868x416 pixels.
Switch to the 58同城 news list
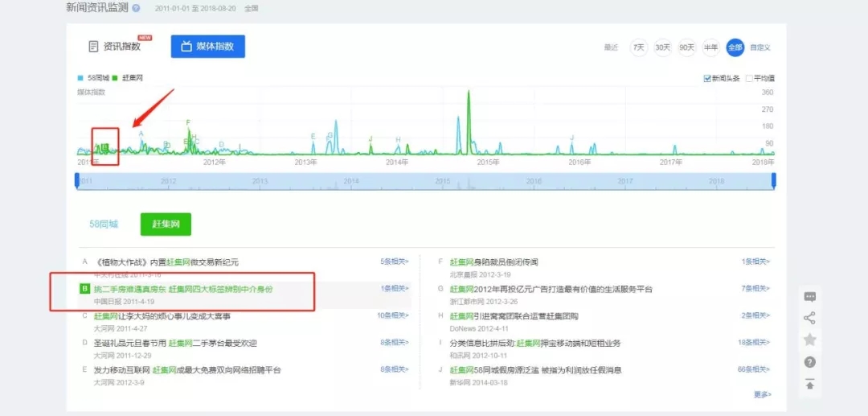point(104,224)
